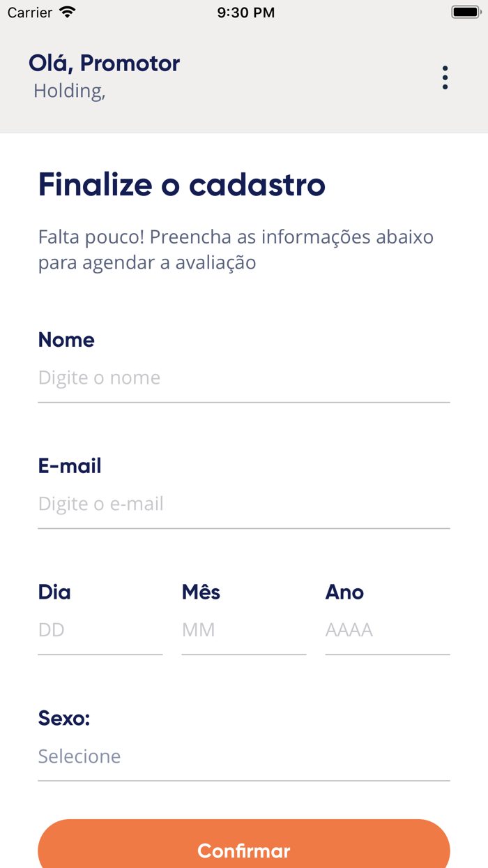Tap the battery indicator icon
This screenshot has height=868, width=488.
465,12
